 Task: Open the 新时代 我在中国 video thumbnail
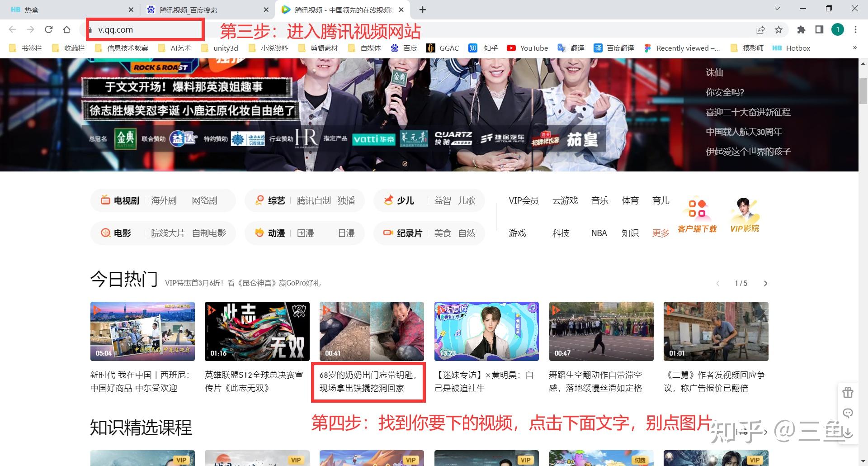tap(142, 331)
